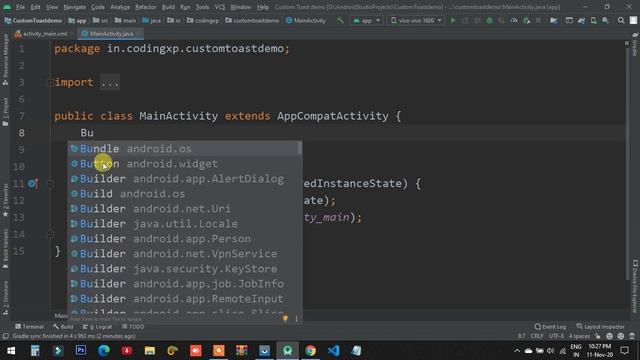Open the Logcat tool window
Viewport: 640px width, 360px height.
tap(97, 327)
